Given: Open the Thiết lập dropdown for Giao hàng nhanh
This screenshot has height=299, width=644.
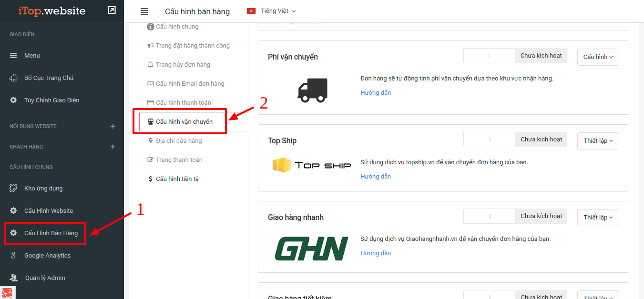Looking at the screenshot, I should coord(598,218).
